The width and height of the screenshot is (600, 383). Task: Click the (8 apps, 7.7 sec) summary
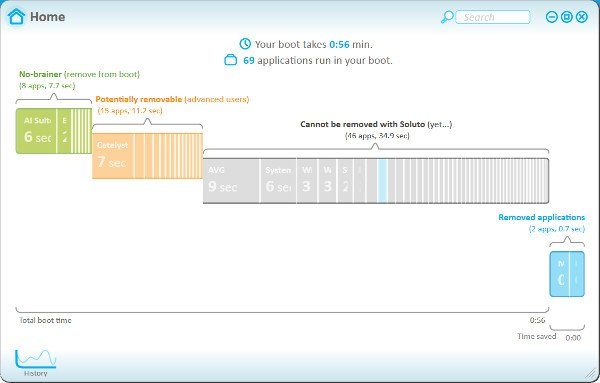(x=47, y=86)
